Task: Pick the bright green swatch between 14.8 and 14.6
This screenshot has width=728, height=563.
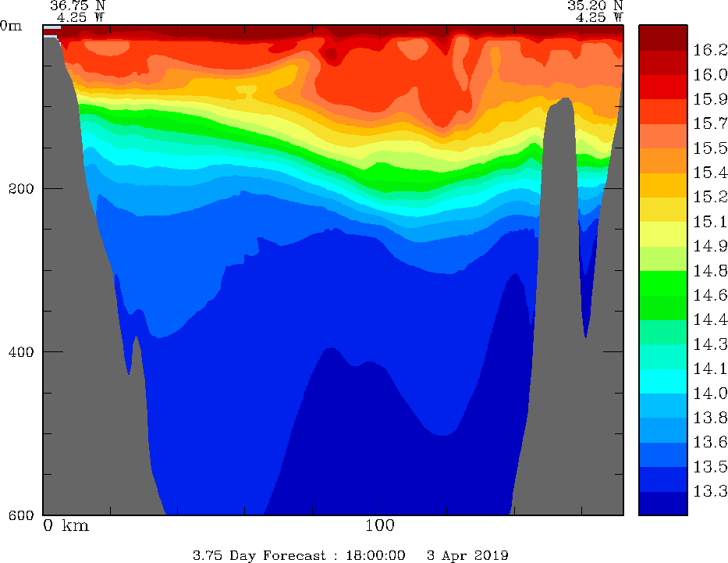Action: 662,283
